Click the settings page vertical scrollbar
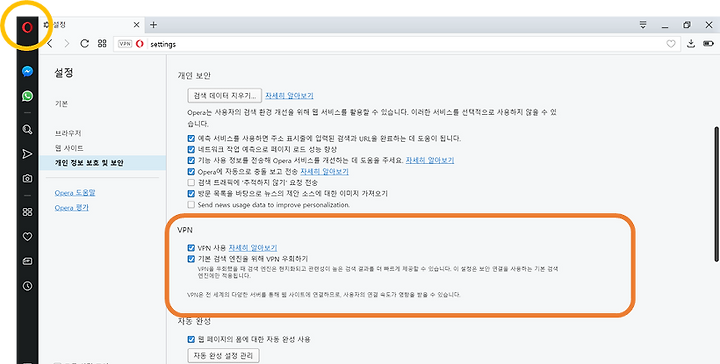The image size is (720, 364). pyautogui.click(x=715, y=194)
